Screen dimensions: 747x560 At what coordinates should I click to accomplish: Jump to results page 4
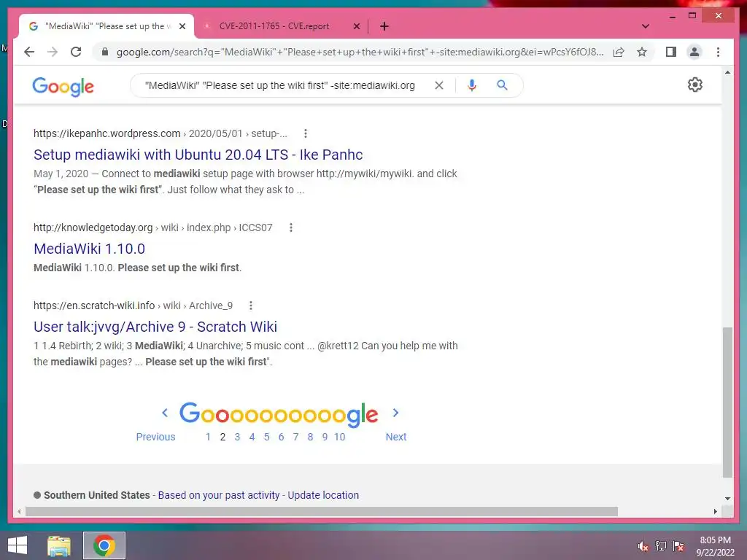(252, 437)
